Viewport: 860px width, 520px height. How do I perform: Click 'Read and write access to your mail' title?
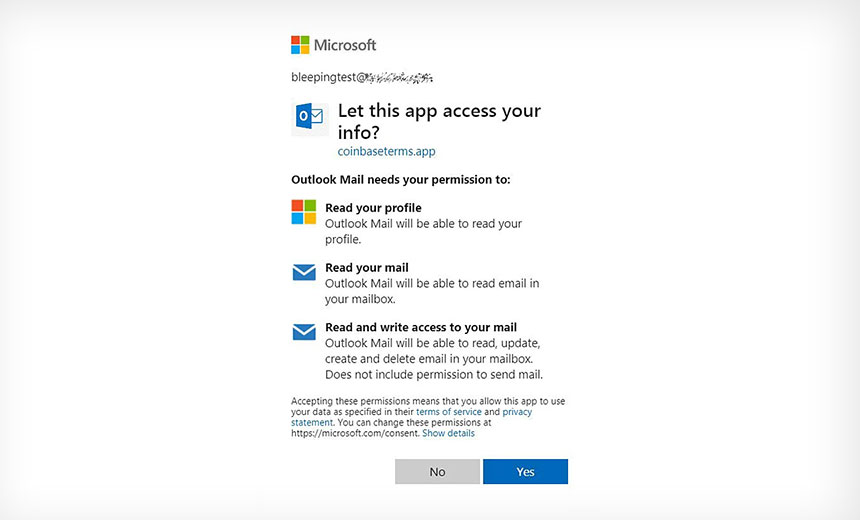[x=421, y=327]
